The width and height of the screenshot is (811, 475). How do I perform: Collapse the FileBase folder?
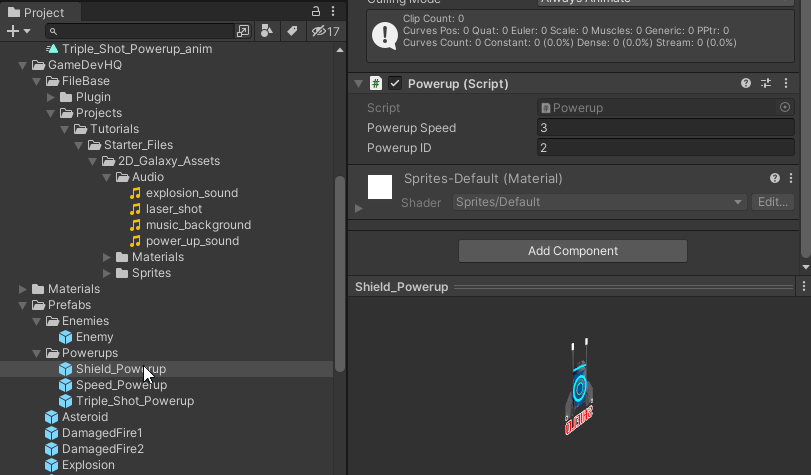37,81
